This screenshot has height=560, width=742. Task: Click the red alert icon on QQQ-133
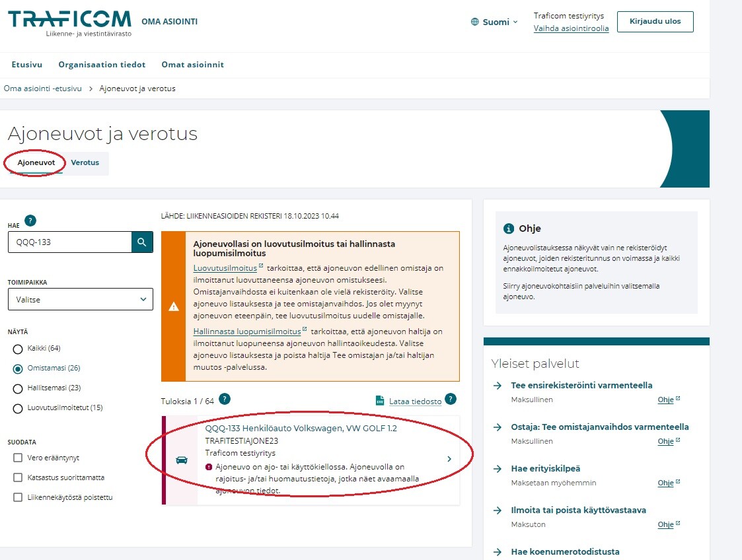[209, 468]
